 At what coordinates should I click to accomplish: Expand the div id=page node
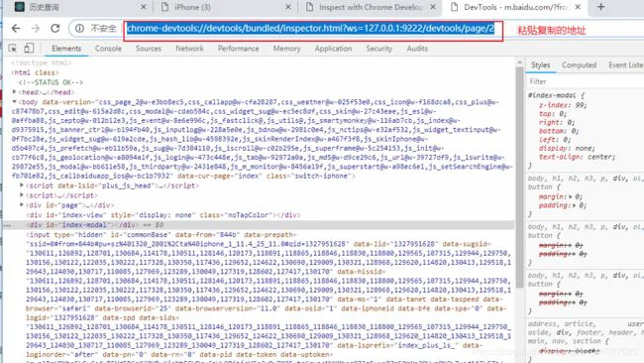(22, 204)
